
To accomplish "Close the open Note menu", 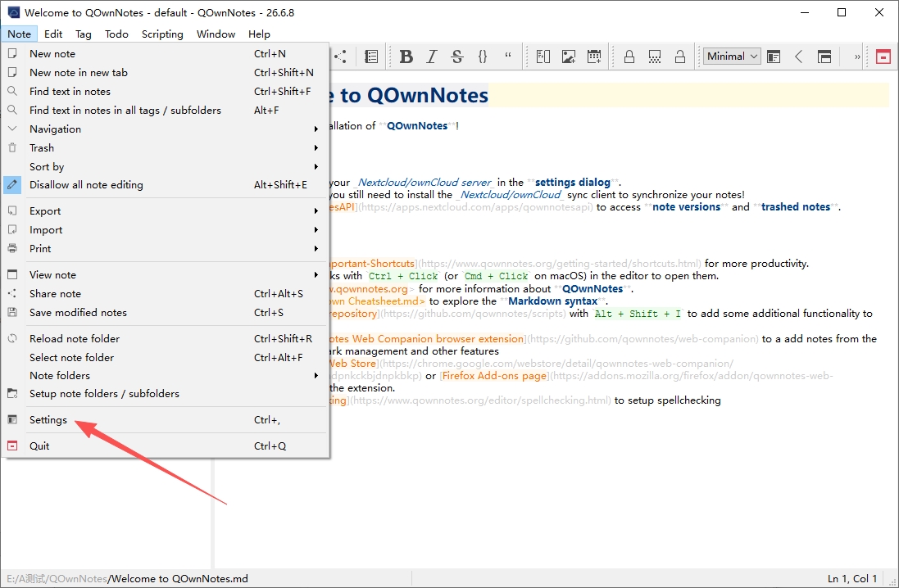I will click(19, 34).
